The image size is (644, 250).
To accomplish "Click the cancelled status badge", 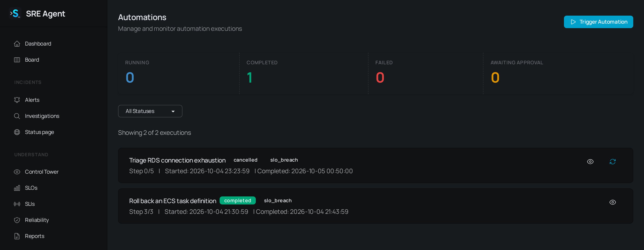I will coord(245,160).
